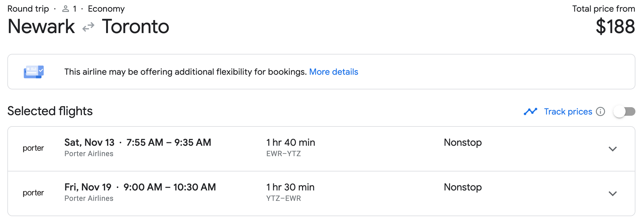Click the Porter logo on the Nov 13 flight
The width and height of the screenshot is (644, 218).
[x=33, y=148]
